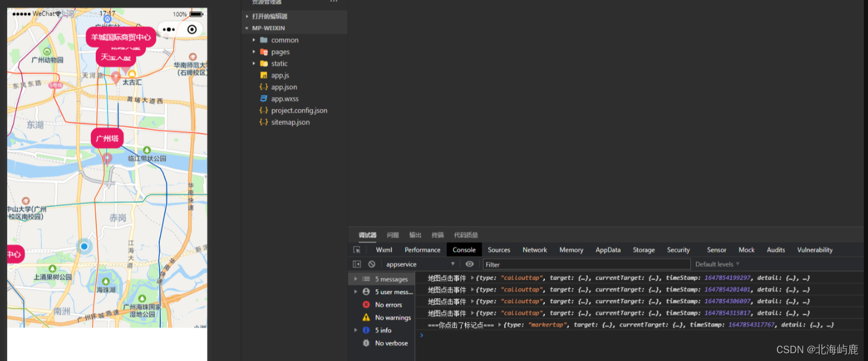Expand the 5 user messages group
Screen dimensions: 868x361
point(356,292)
